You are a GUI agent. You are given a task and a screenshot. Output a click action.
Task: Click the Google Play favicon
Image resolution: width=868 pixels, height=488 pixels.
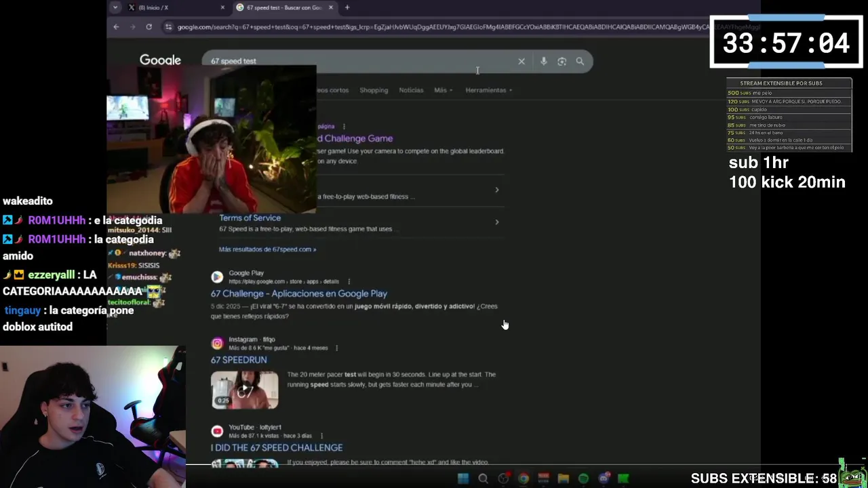click(217, 277)
